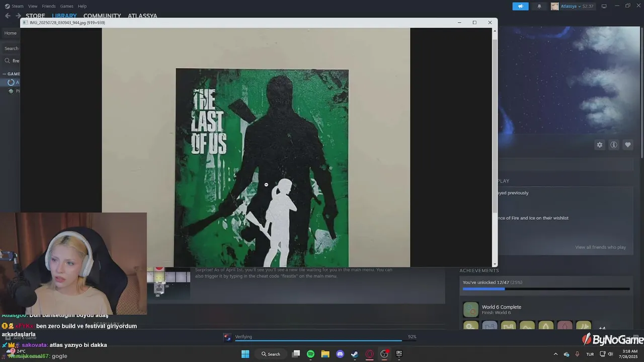This screenshot has width=644, height=362.
Task: Open the Games menu in Steam
Action: coord(66,6)
